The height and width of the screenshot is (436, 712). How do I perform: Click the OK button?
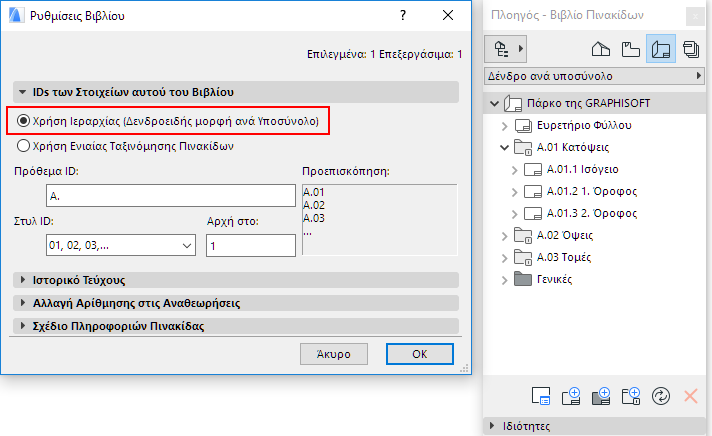pyautogui.click(x=420, y=354)
